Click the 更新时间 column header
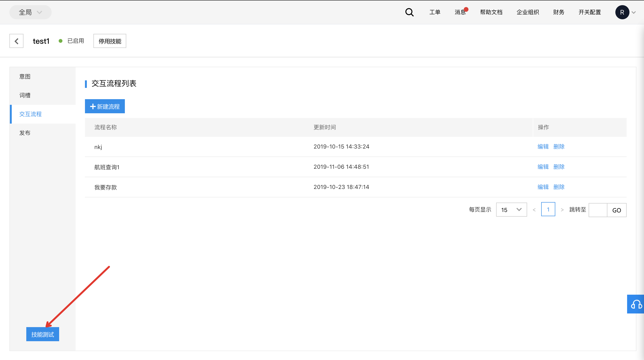 coord(325,127)
